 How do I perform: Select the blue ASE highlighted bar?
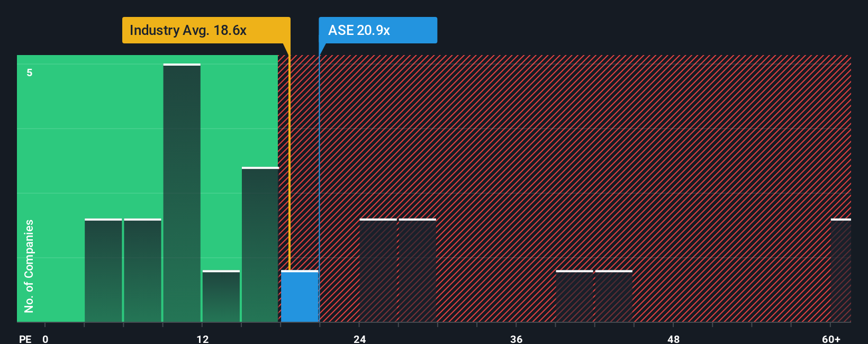pos(300,296)
